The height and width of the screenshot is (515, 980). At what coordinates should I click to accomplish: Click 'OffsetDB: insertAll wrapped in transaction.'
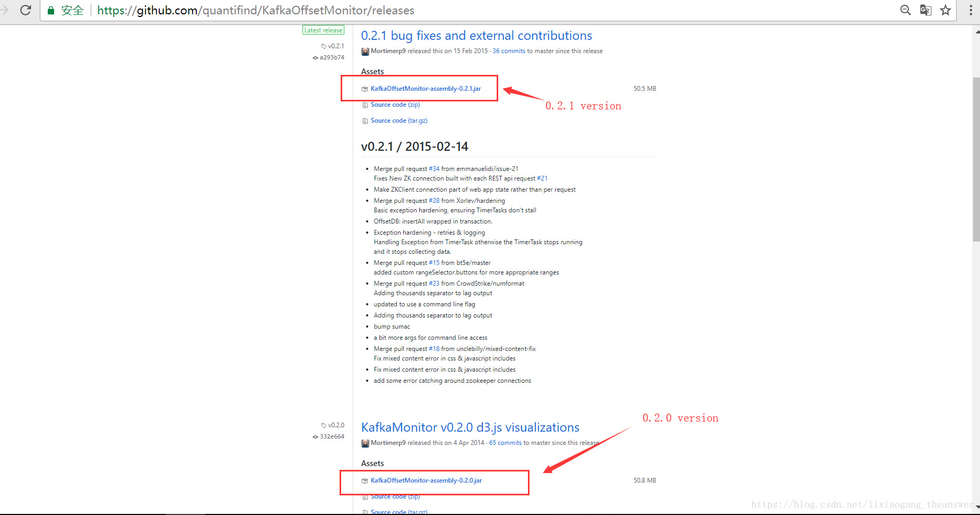433,221
